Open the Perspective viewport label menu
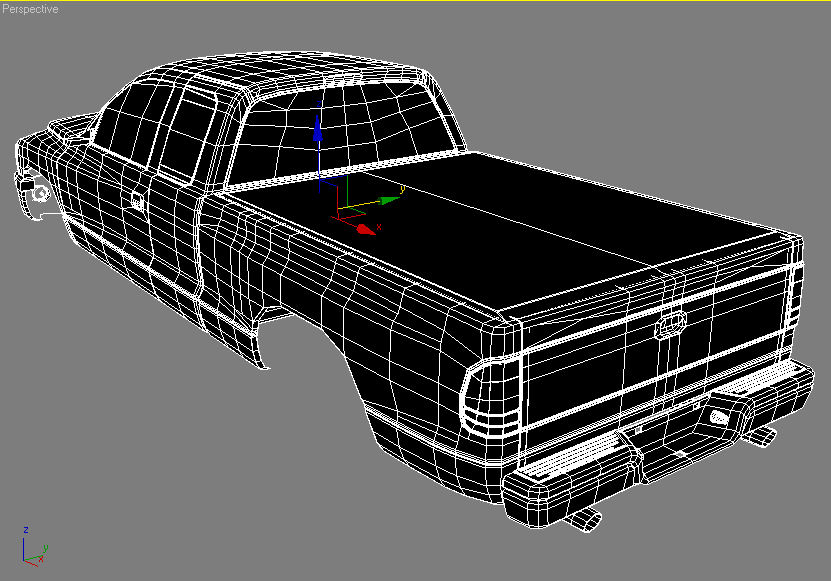This screenshot has height=581, width=831. pyautogui.click(x=30, y=9)
